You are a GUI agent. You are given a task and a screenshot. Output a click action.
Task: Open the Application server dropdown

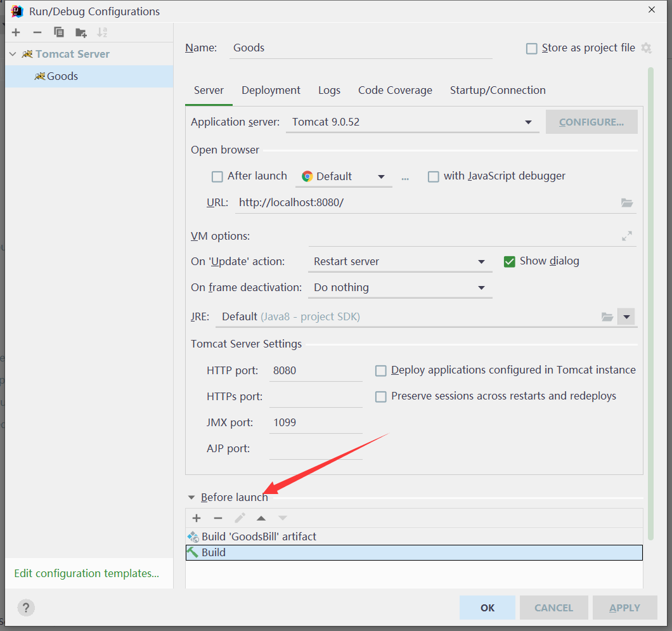point(412,122)
